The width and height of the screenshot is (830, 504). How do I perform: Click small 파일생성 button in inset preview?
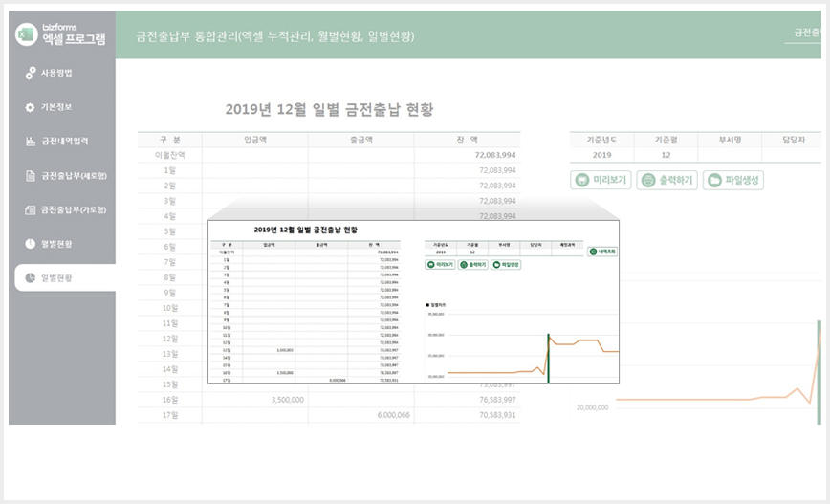(506, 264)
